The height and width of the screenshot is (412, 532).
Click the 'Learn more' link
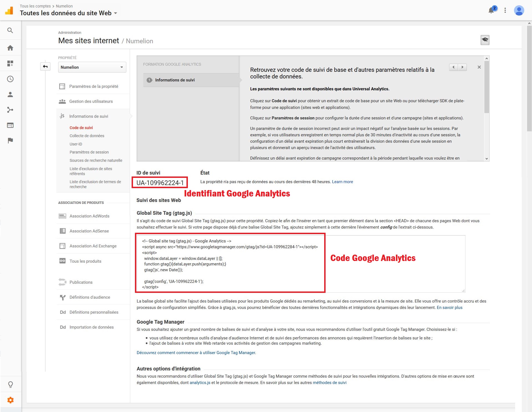coord(342,182)
